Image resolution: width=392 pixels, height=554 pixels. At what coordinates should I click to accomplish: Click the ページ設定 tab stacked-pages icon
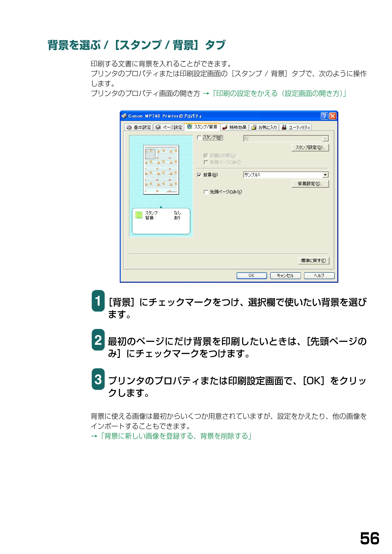[x=158, y=127]
